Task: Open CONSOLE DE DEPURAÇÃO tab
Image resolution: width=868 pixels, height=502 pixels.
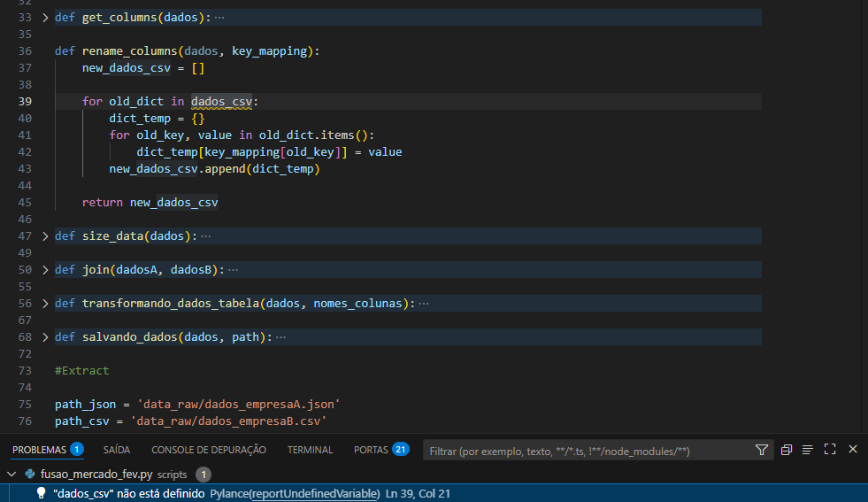Action: pos(209,450)
